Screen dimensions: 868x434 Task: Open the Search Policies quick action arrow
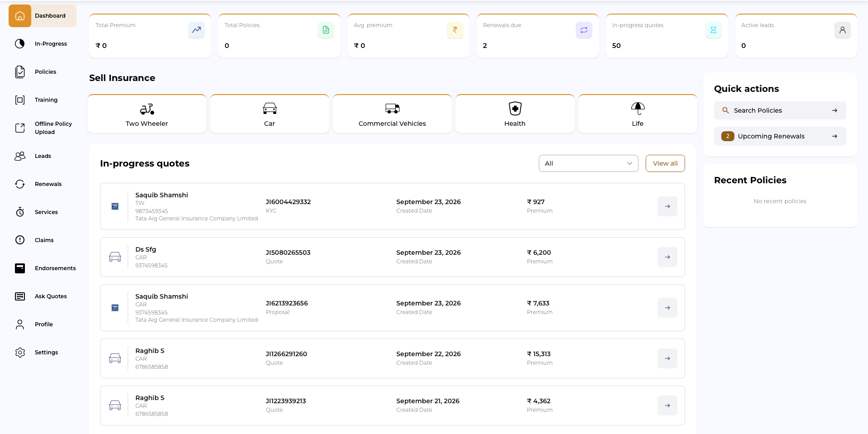tap(834, 110)
